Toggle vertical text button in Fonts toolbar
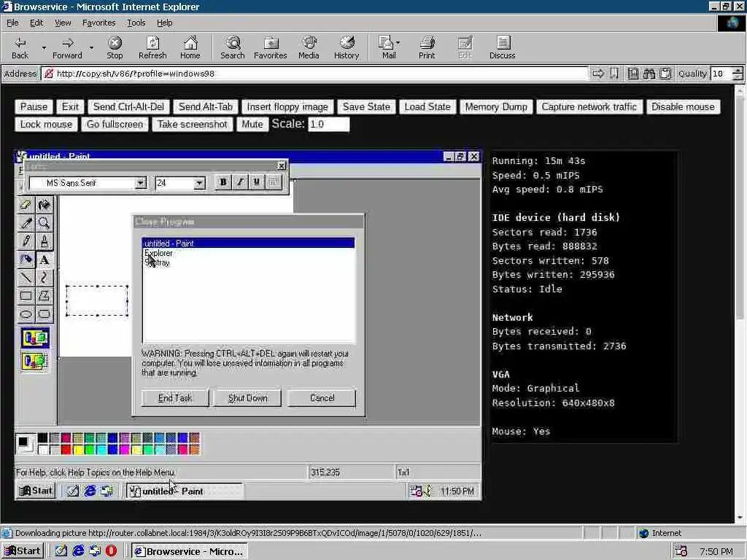The image size is (747, 560). point(274,182)
